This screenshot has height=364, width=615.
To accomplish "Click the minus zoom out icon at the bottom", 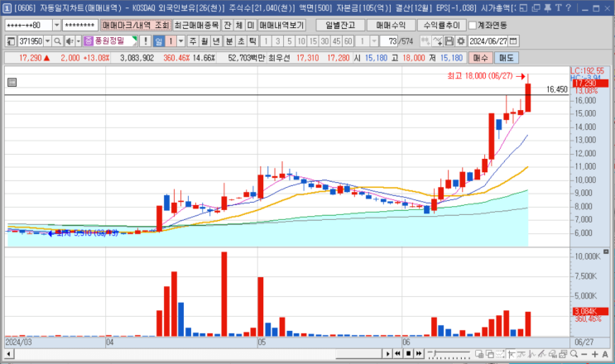I will click(x=584, y=354).
